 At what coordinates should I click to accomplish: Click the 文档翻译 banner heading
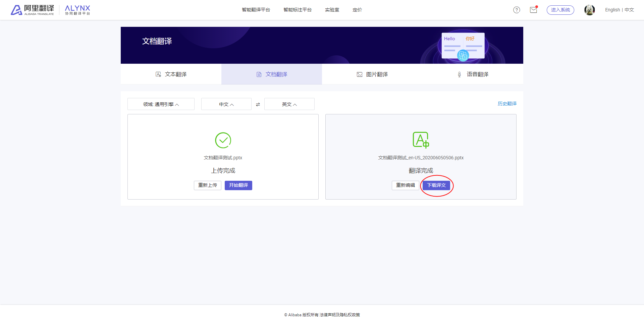pyautogui.click(x=157, y=41)
